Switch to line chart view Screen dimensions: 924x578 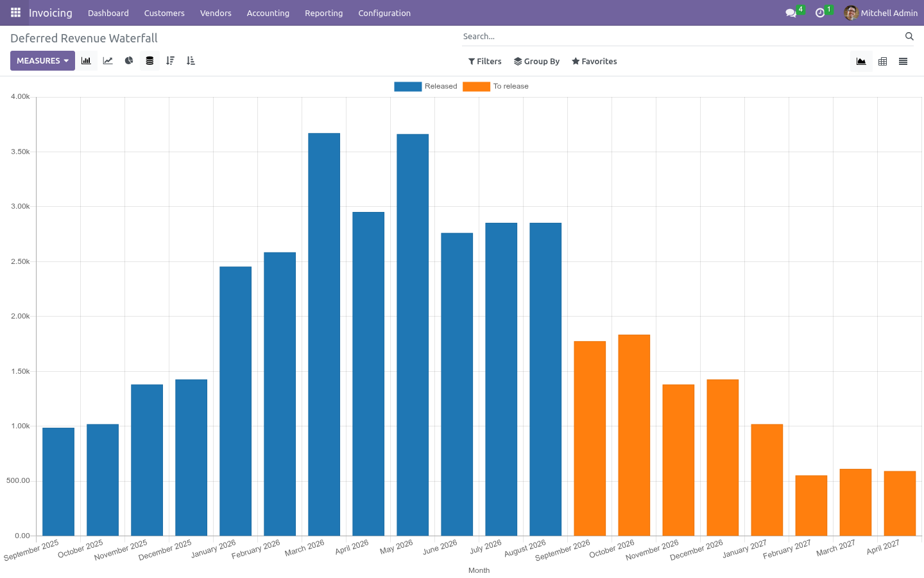click(x=108, y=61)
